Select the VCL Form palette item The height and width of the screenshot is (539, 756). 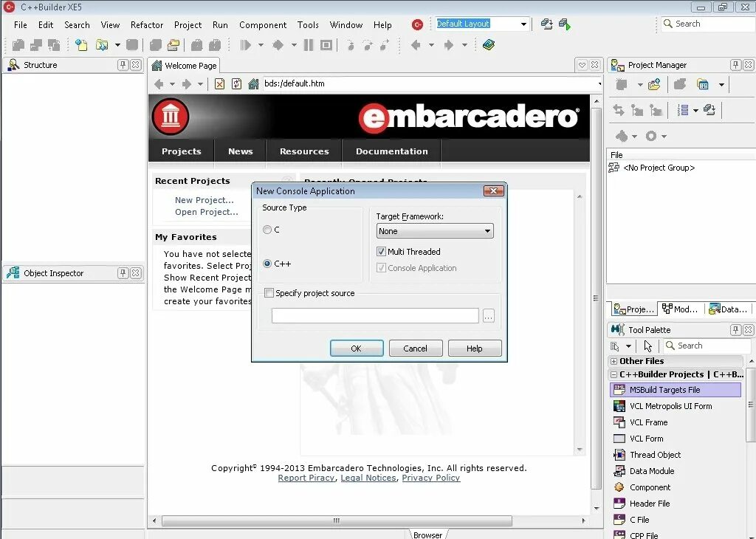(x=675, y=439)
